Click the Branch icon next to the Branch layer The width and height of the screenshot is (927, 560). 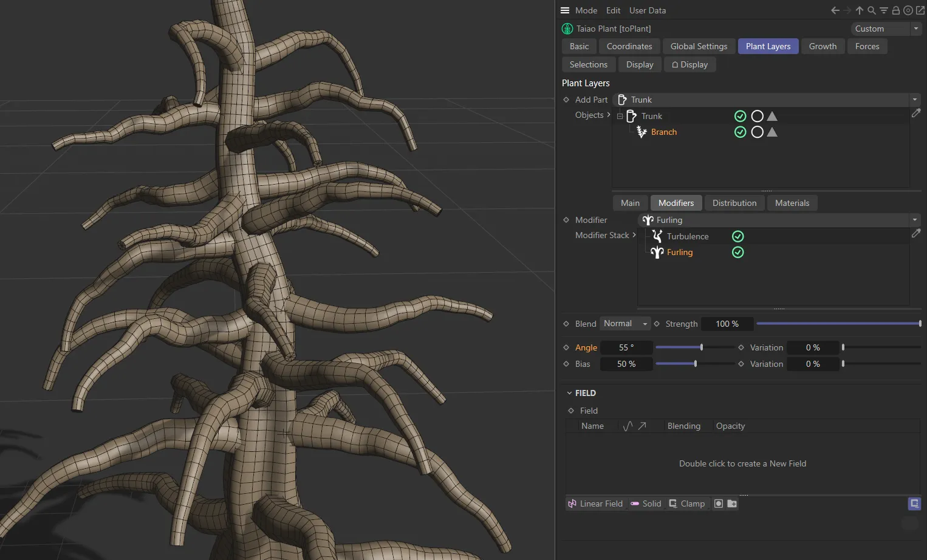tap(641, 132)
